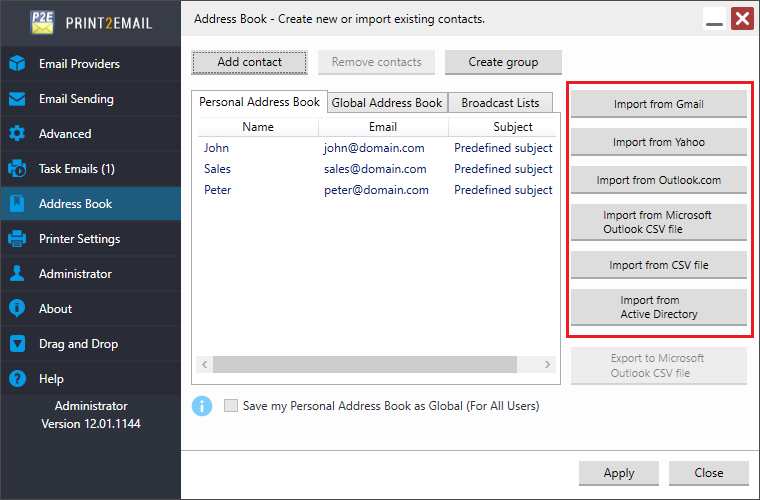
Task: Open Drag and Drop arrow icon
Action: tap(17, 344)
